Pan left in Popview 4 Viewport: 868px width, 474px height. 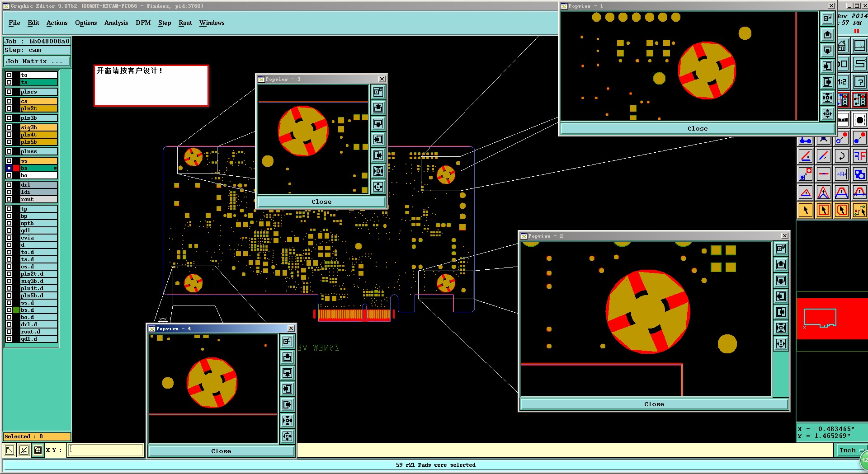287,389
